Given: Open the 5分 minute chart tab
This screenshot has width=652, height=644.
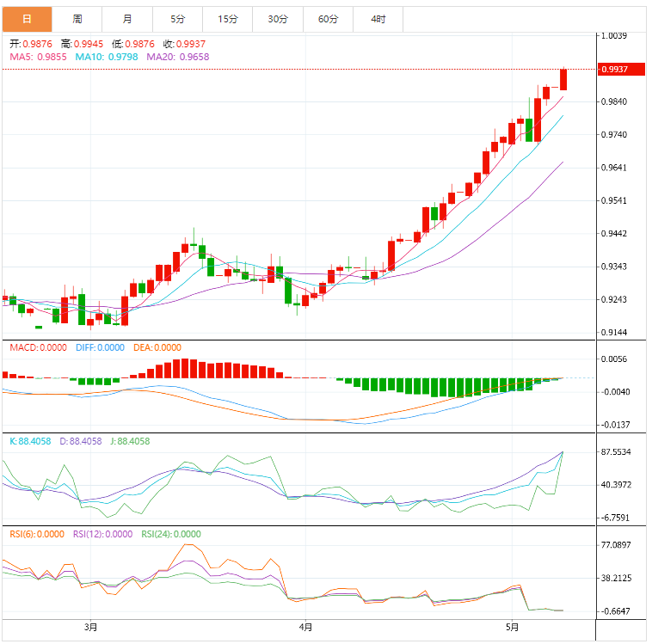Looking at the screenshot, I should point(177,18).
